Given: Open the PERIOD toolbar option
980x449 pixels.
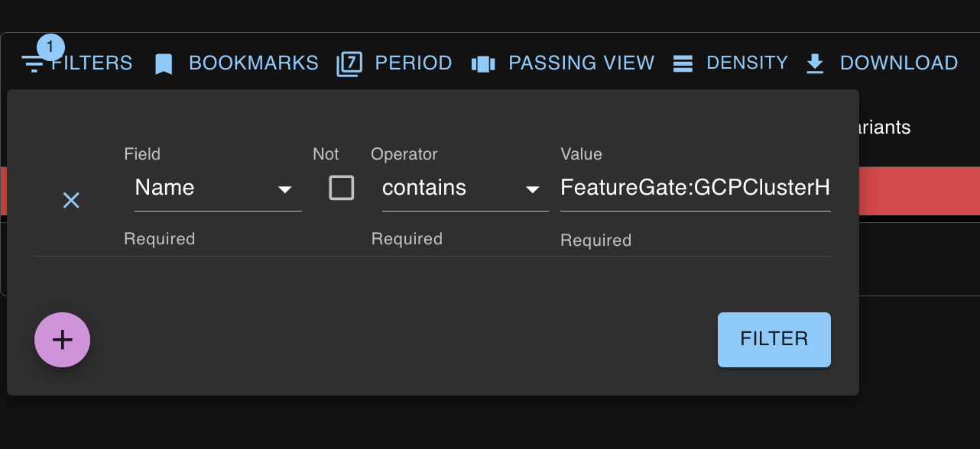Looking at the screenshot, I should click(413, 63).
